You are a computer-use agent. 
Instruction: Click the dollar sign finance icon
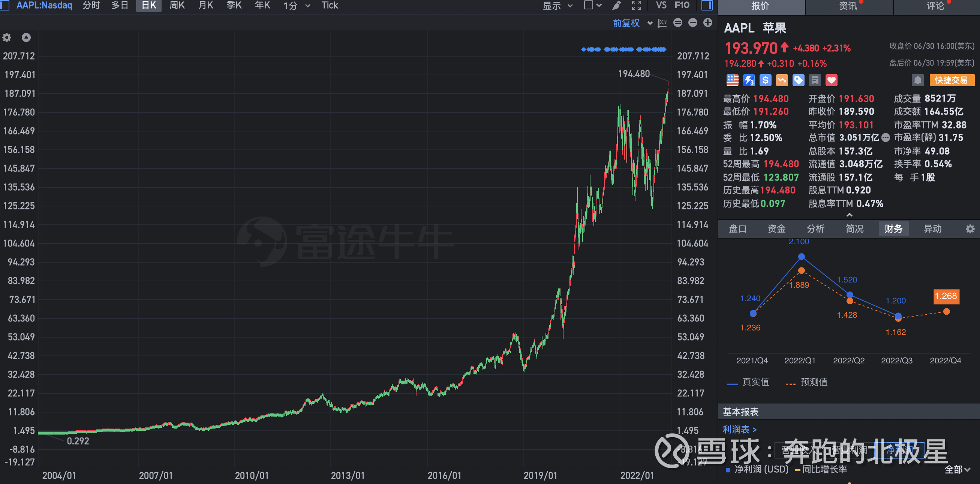click(x=765, y=80)
